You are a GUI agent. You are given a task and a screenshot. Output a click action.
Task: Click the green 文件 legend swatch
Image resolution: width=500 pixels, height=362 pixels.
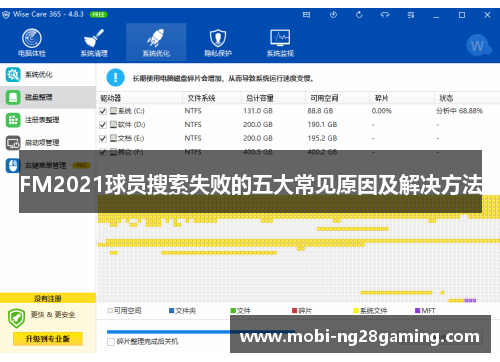point(233,311)
